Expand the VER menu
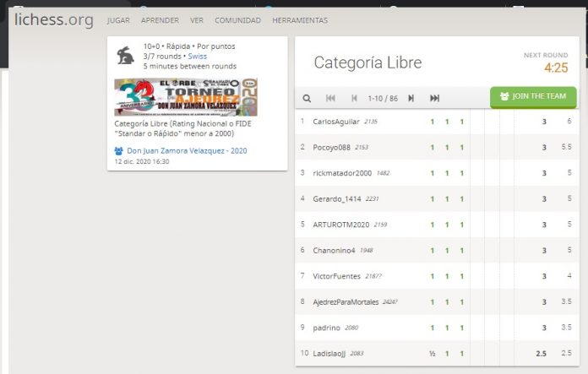 click(197, 20)
